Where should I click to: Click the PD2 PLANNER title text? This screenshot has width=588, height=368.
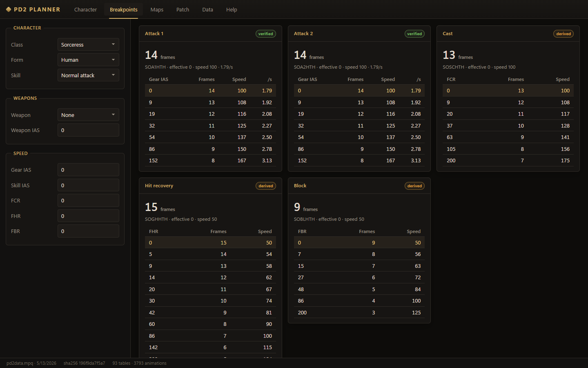point(37,9)
